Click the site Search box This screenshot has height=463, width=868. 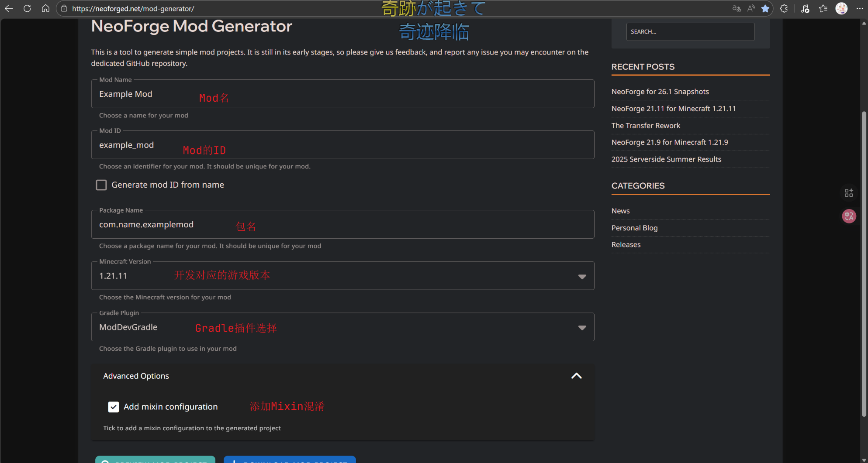tap(690, 31)
